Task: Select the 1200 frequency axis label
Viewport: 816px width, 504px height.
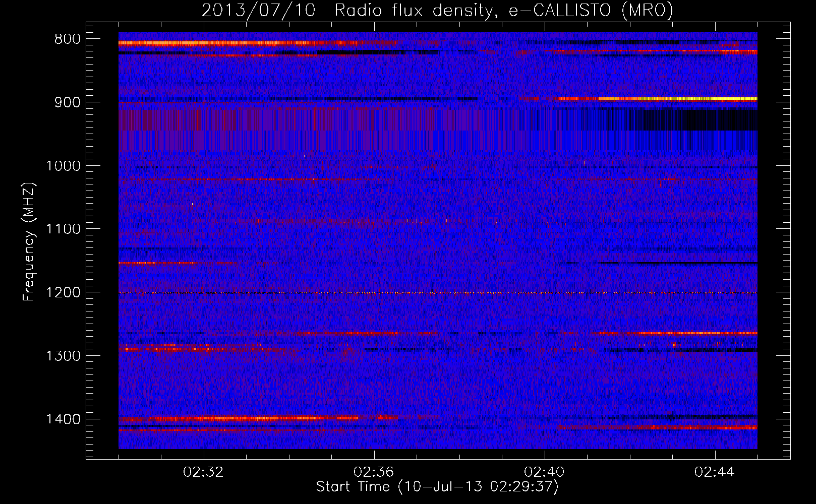Action: pyautogui.click(x=63, y=293)
